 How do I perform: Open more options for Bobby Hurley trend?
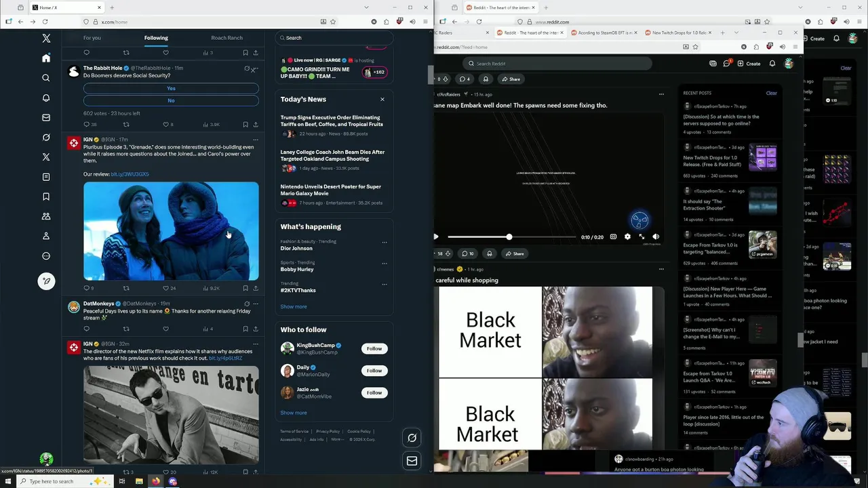coord(384,263)
